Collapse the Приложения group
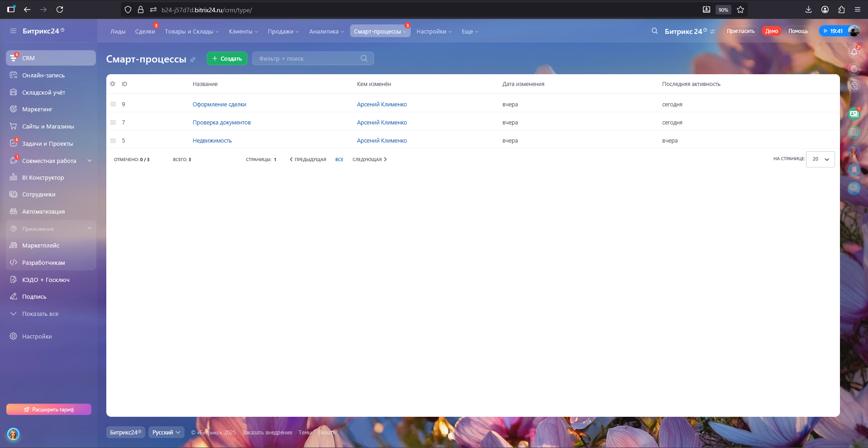Image resolution: width=868 pixels, height=448 pixels. pos(90,229)
